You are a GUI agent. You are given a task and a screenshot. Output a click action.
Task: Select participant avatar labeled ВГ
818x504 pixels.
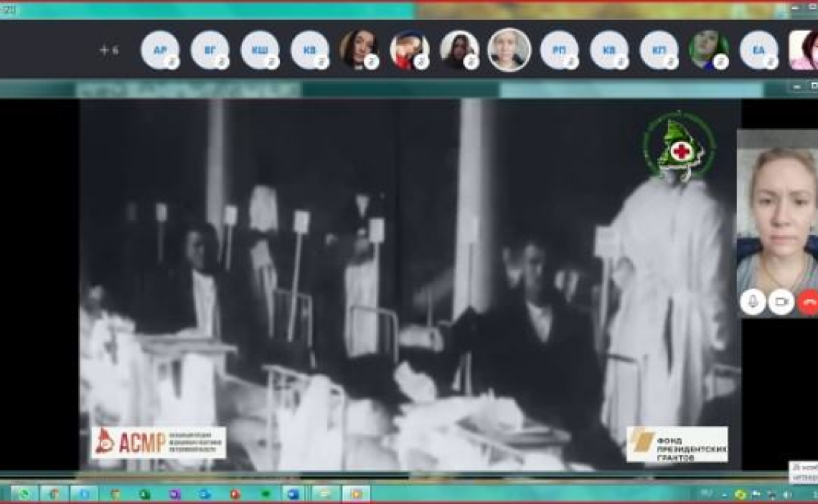tap(210, 50)
